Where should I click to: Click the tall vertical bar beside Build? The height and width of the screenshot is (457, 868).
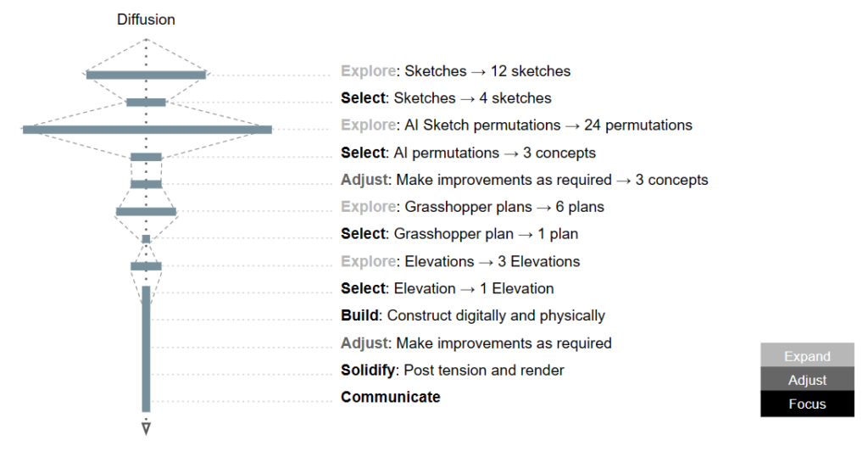[x=146, y=349]
